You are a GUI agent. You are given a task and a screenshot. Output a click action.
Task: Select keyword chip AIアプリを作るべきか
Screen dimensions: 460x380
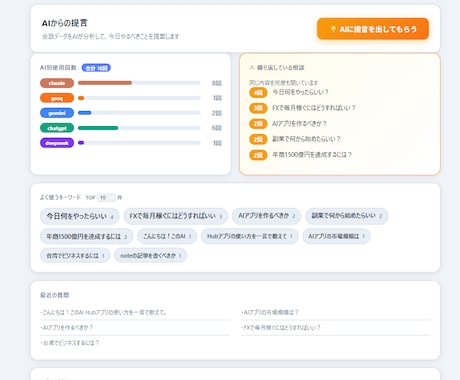click(266, 216)
